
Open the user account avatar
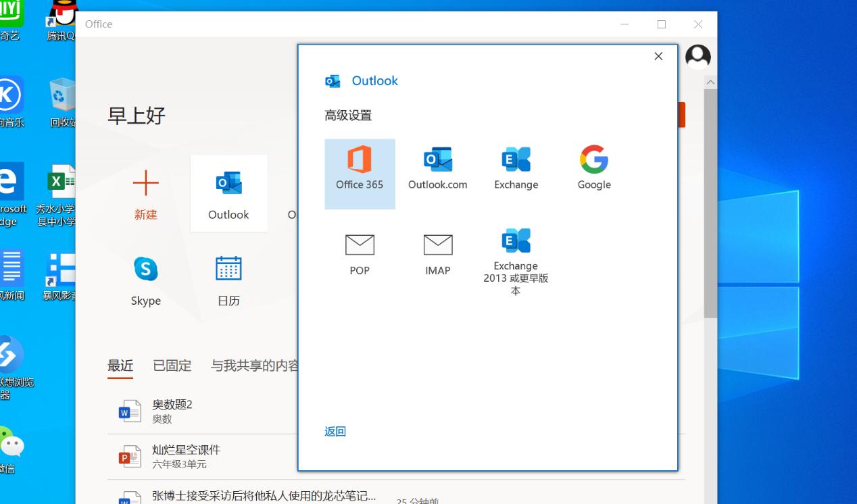[697, 57]
